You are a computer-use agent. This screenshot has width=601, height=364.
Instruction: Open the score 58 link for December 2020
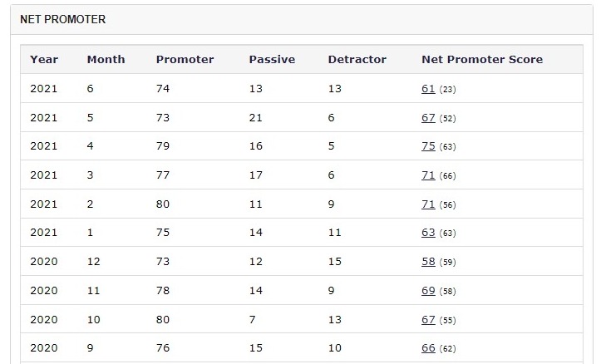click(x=428, y=262)
